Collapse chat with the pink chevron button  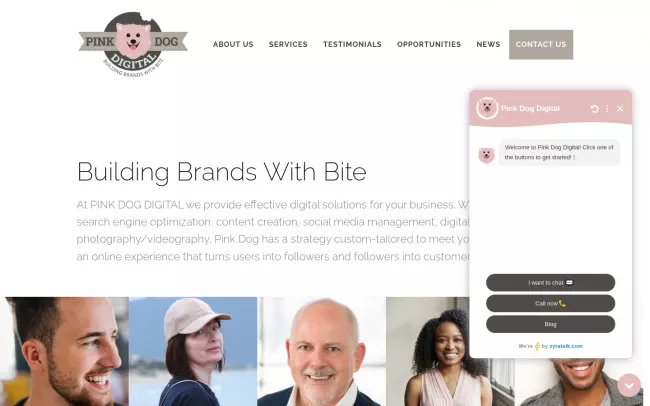pyautogui.click(x=629, y=385)
